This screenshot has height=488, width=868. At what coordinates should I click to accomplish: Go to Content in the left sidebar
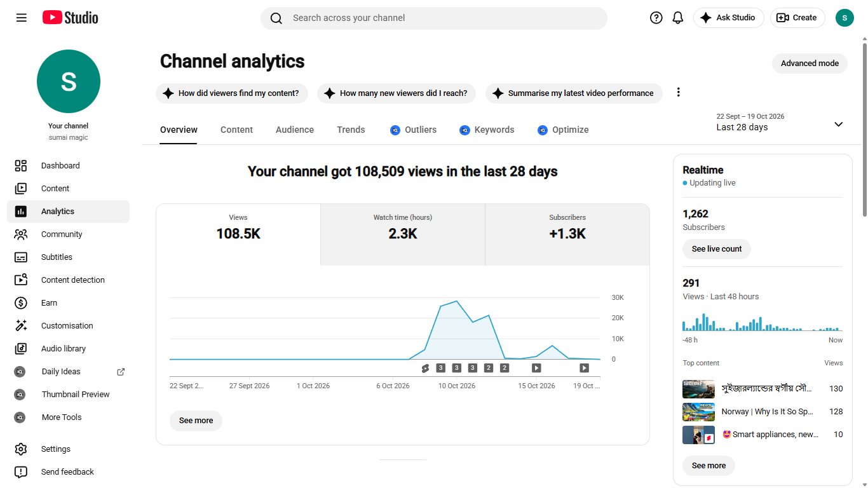click(68, 189)
